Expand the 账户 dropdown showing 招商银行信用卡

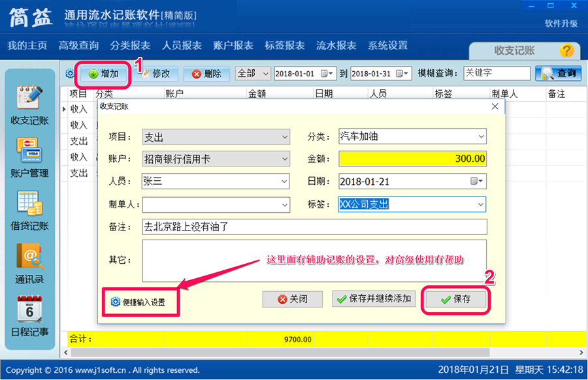285,159
